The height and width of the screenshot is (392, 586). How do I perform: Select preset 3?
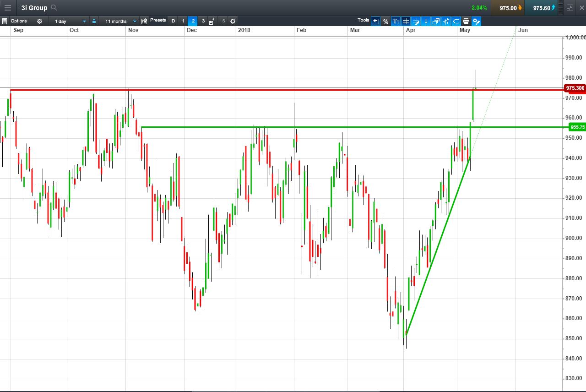click(203, 21)
